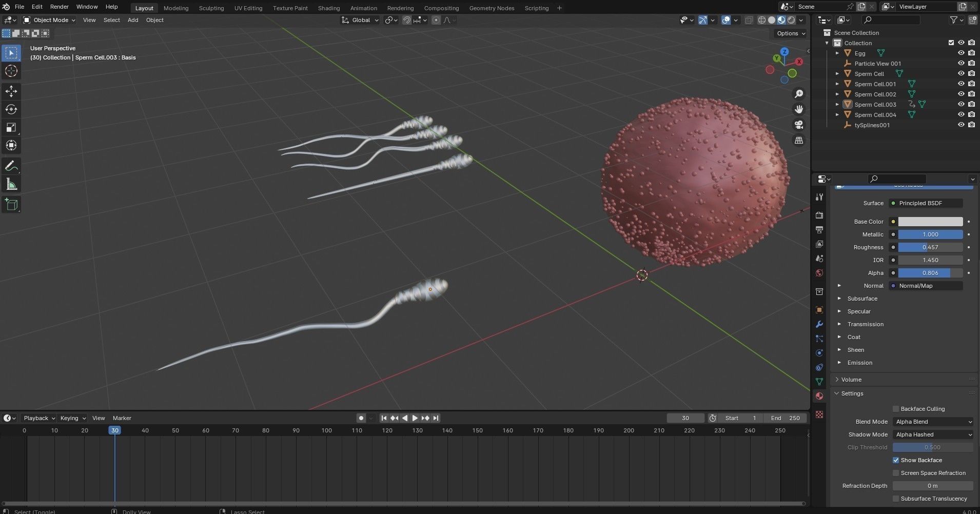Select the Add Cube tool
This screenshot has height=514, width=980.
[11, 205]
